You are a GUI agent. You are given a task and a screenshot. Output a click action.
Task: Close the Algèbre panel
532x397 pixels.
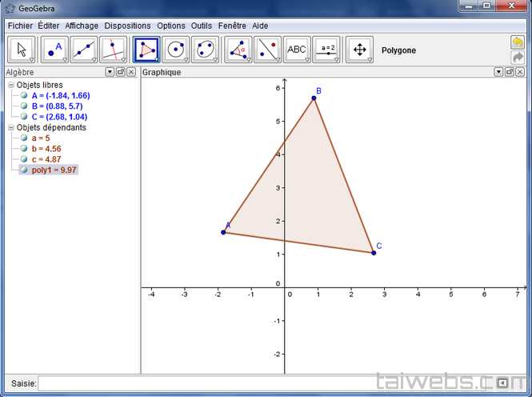tap(131, 72)
